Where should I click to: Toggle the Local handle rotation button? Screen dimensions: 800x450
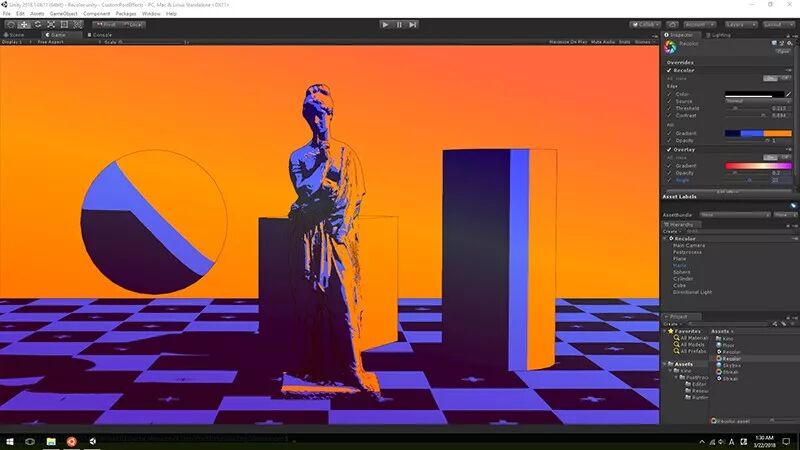133,24
